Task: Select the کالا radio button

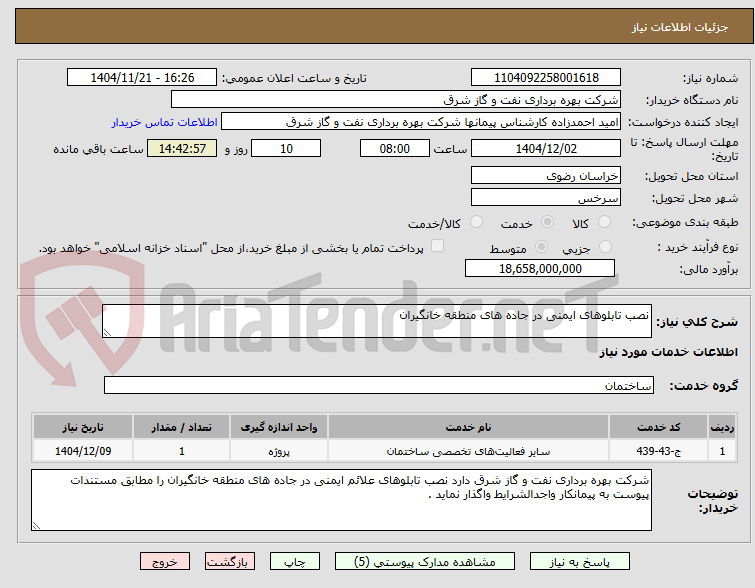Action: coord(604,222)
